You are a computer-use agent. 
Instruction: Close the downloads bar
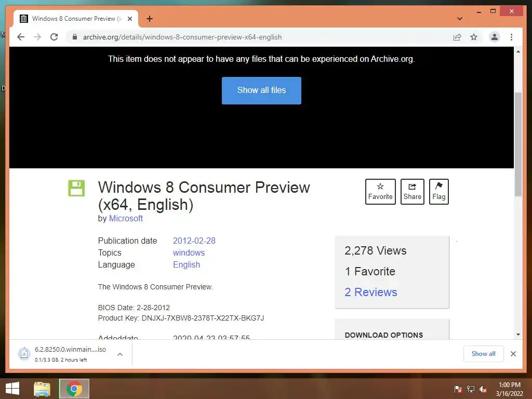click(x=513, y=354)
